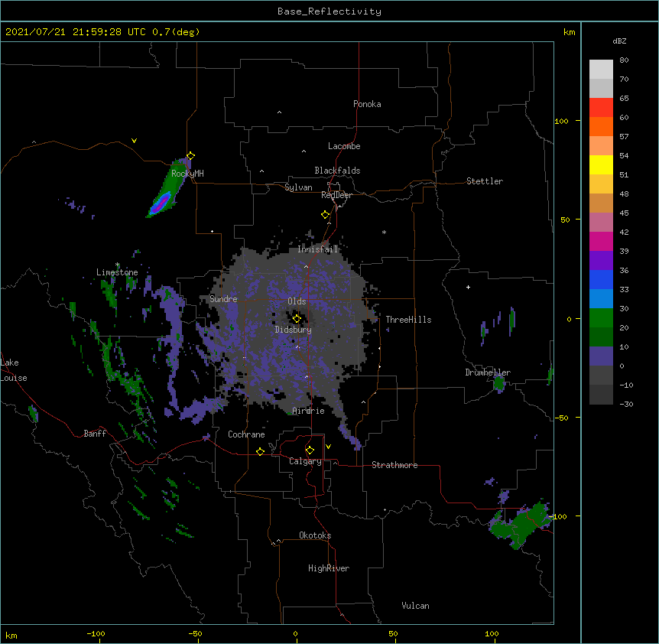Viewport: 659px width, 644px height.
Task: Pick the orange 57-60 dBZ legend swatch
Action: pos(601,126)
